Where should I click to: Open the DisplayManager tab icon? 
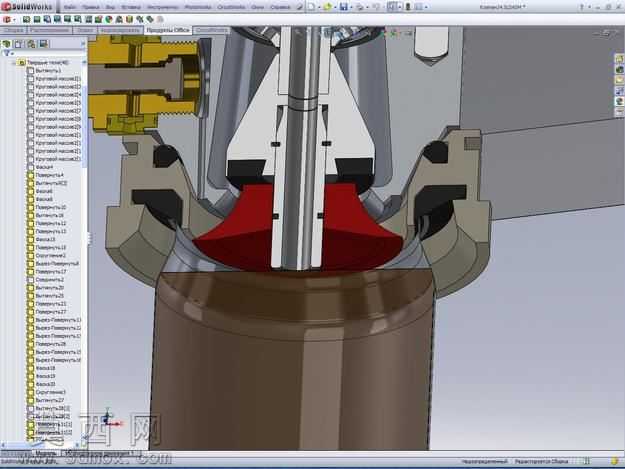(x=43, y=43)
